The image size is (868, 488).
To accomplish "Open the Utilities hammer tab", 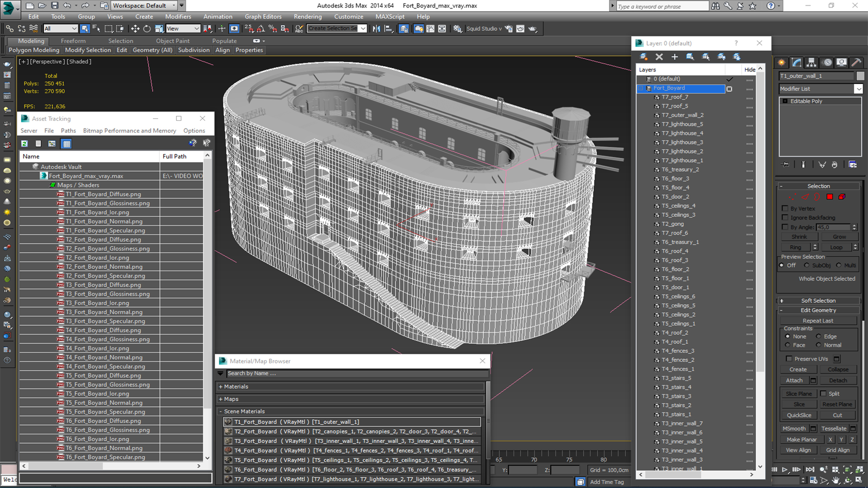I will tap(856, 62).
